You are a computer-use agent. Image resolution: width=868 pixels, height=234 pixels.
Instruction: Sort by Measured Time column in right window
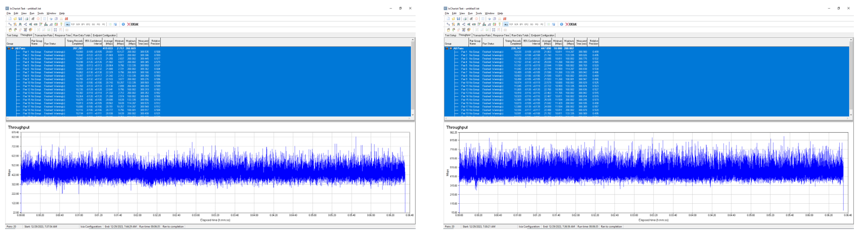coord(581,42)
